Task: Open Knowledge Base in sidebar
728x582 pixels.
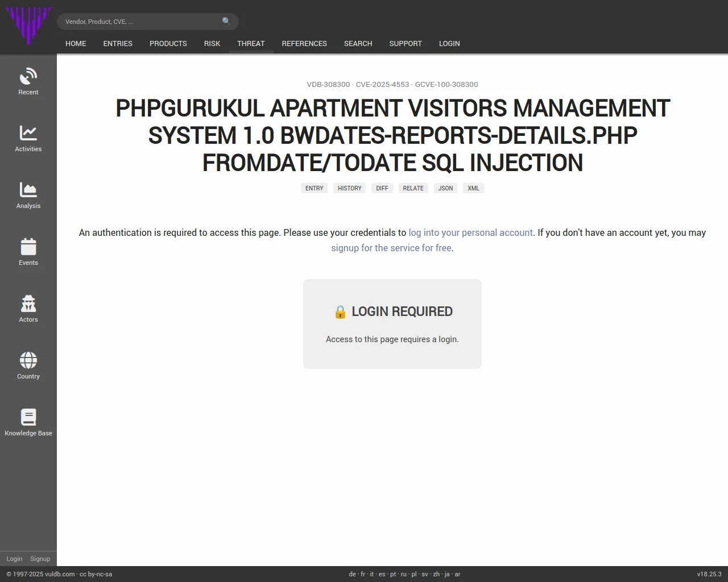Action: [28, 423]
